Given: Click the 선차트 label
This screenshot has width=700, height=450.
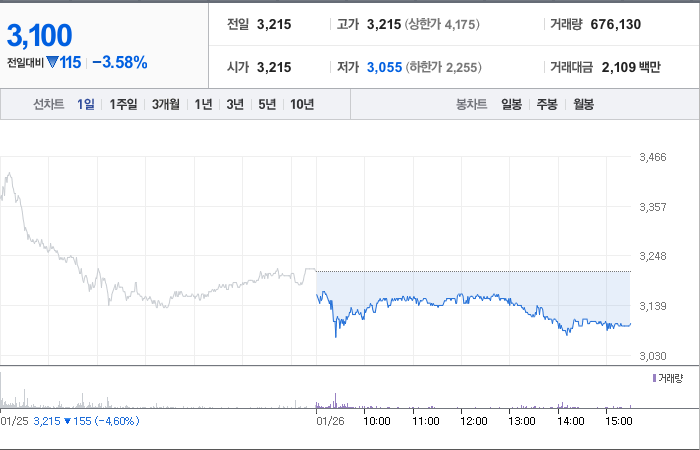Looking at the screenshot, I should tap(49, 104).
